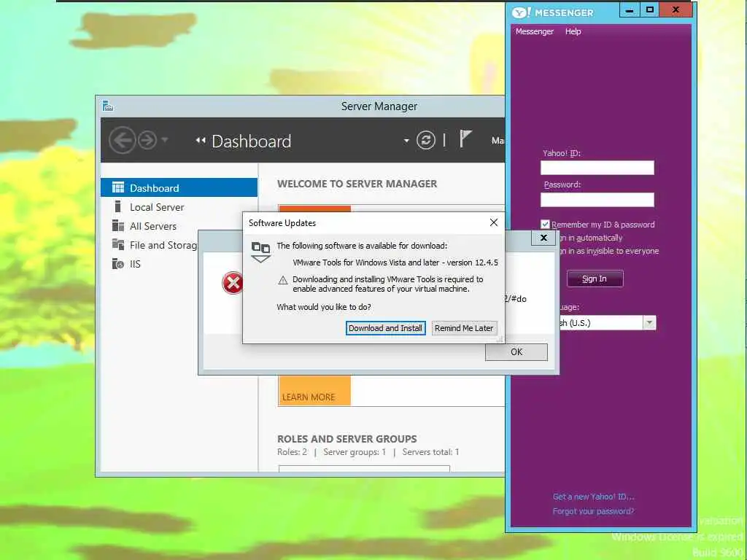
Task: Click the Server Manager title bar icon
Action: point(108,106)
